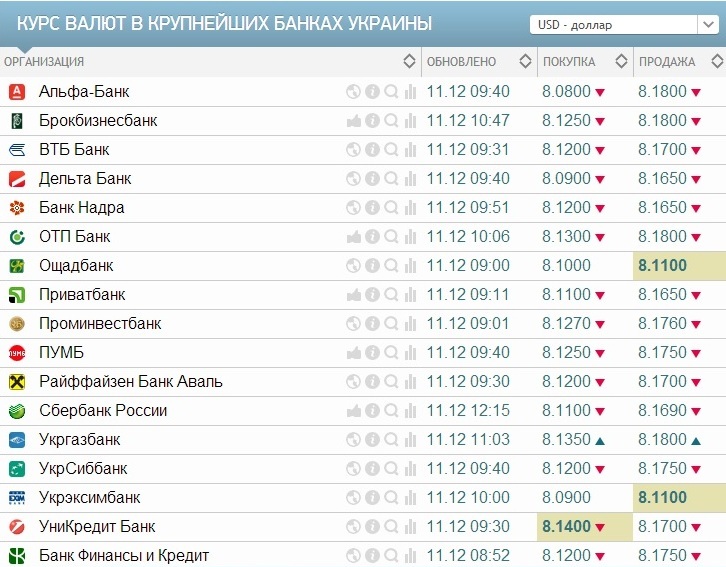726x567 pixels.
Task: Click search icon for Альфа-Банк
Action: point(391,92)
